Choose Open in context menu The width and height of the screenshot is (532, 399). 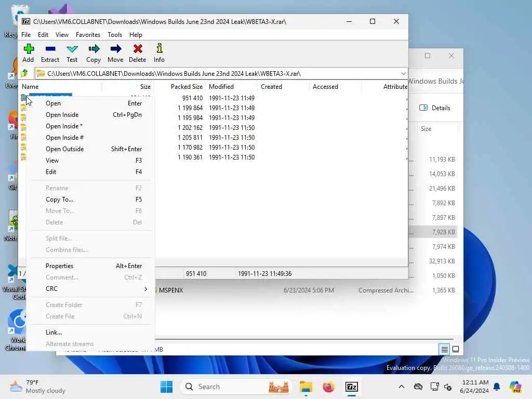[x=90, y=103]
